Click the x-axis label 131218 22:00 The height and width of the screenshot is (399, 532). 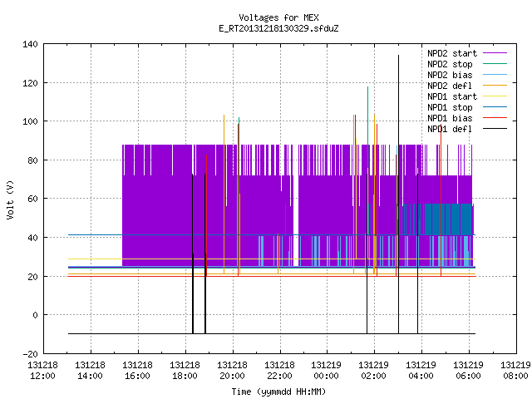279,371
